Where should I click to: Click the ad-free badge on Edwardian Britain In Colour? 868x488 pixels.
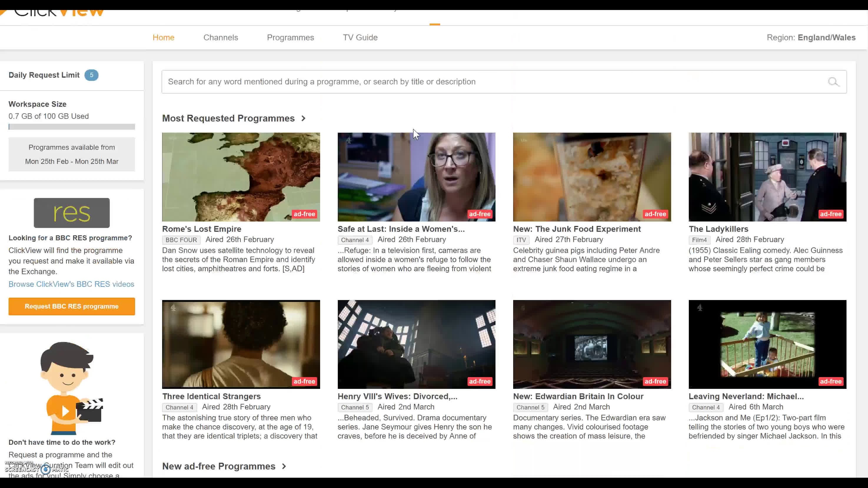pyautogui.click(x=655, y=382)
